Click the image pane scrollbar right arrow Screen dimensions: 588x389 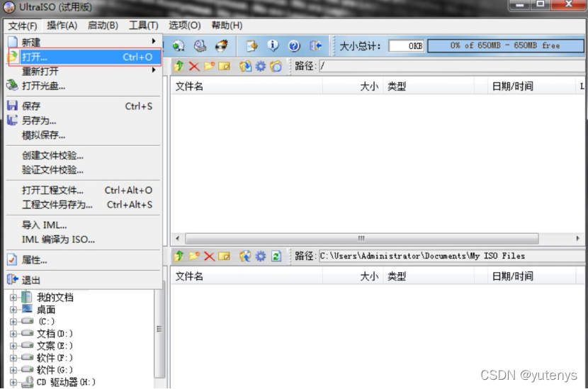tap(577, 239)
